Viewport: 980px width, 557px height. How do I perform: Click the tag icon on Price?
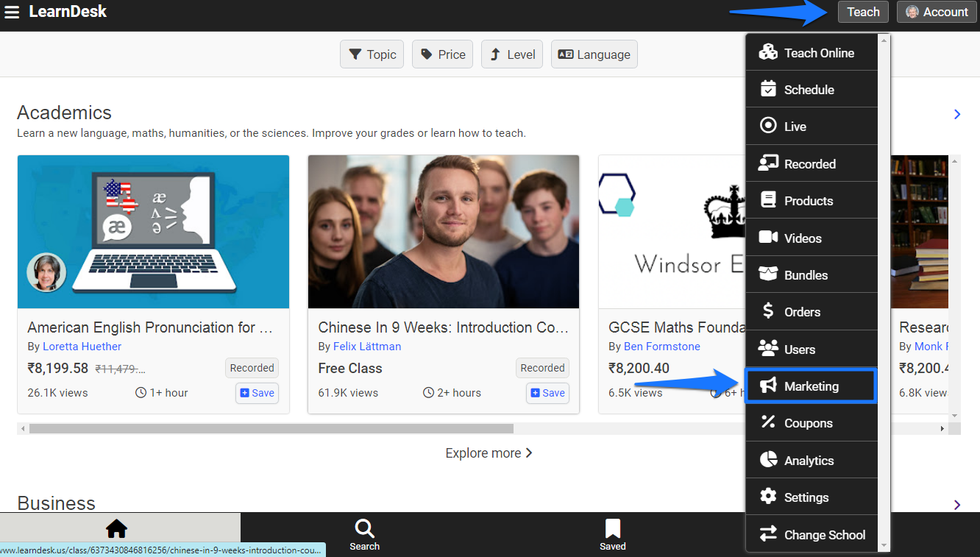[426, 54]
